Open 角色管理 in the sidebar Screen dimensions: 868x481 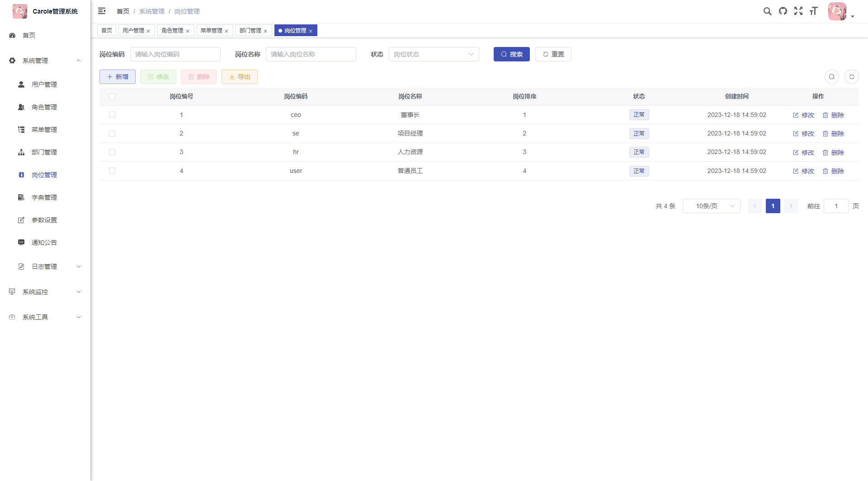tap(45, 107)
